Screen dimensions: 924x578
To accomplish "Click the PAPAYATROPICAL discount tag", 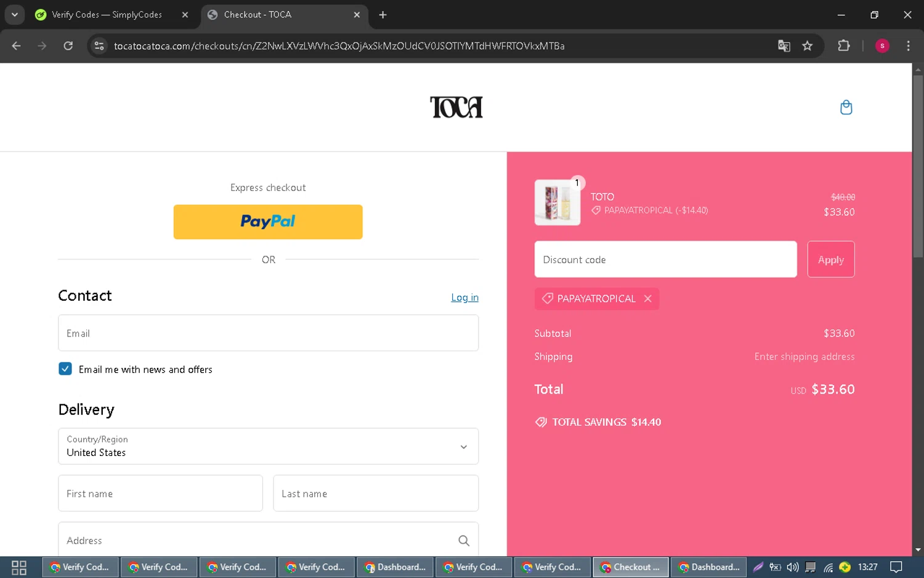I will pos(596,298).
